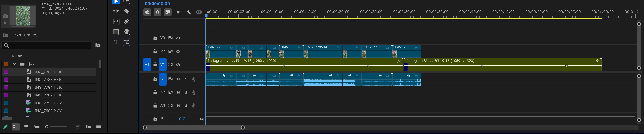Viewport: 644px width, 134px height.
Task: Hide the V1 track output eye
Action: [178, 64]
